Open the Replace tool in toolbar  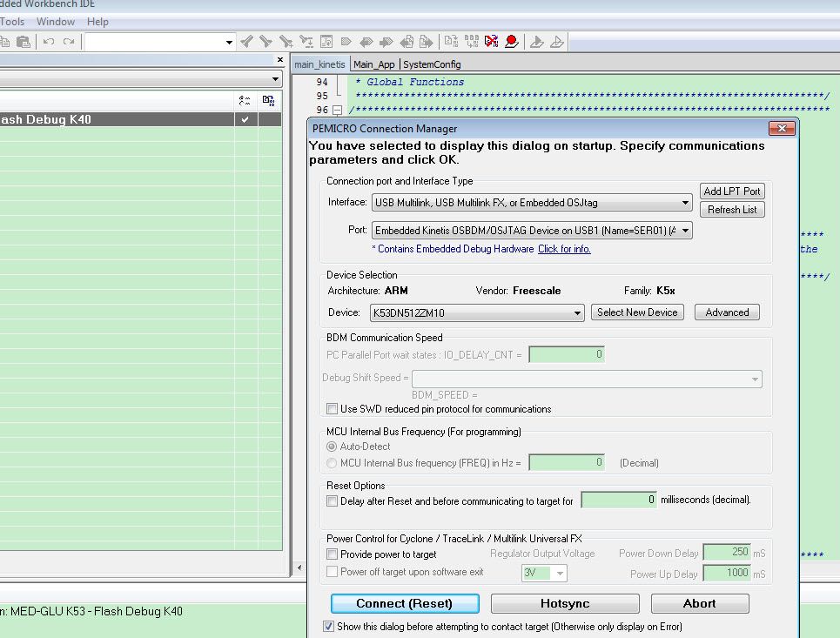306,42
